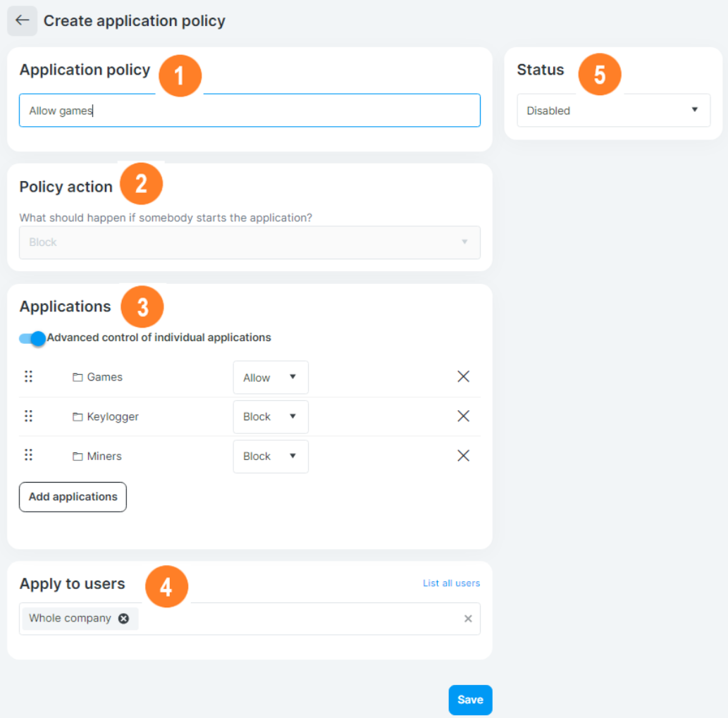
Task: Remove the Whole company chip
Action: (124, 618)
